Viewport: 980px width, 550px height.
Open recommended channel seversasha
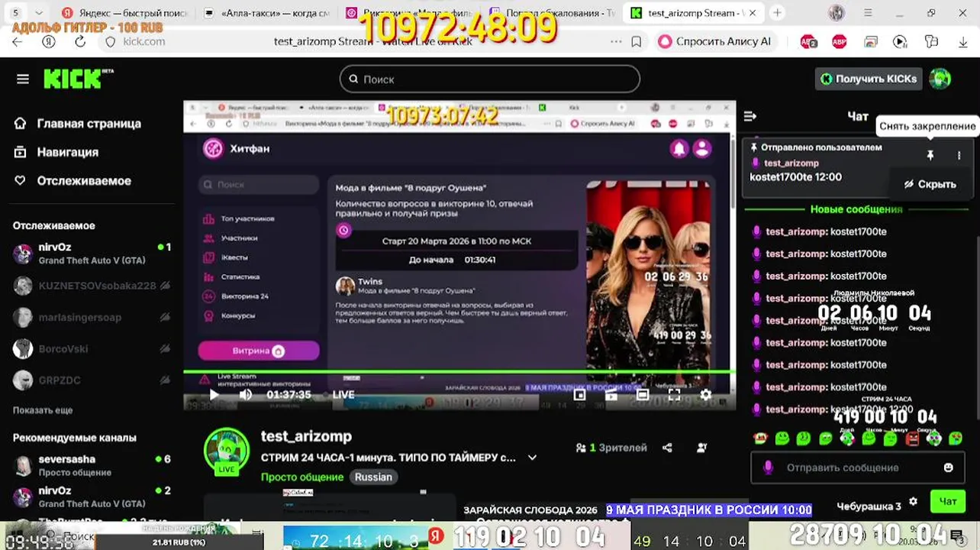pyautogui.click(x=92, y=465)
